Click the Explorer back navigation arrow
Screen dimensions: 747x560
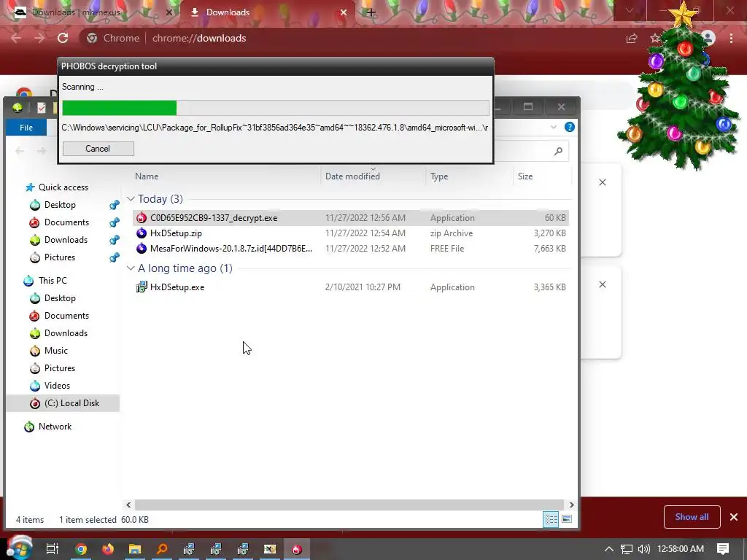[20, 151]
